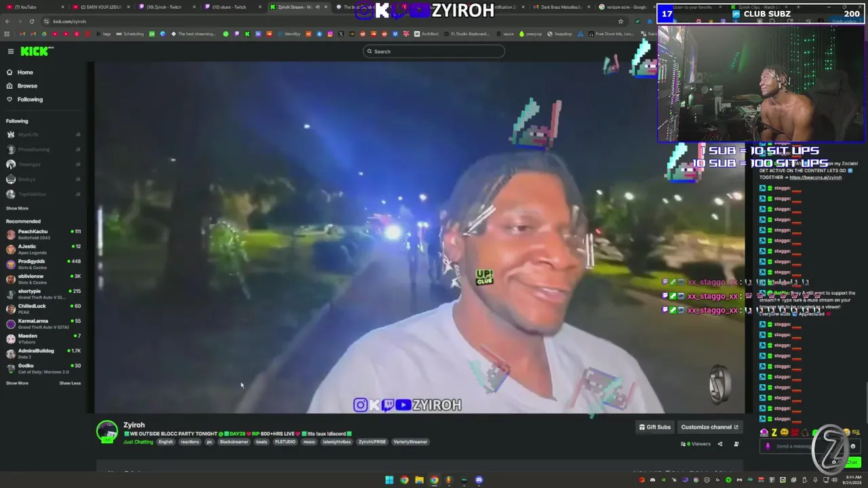The image size is (868, 488).
Task: Open the hamburger sidebar menu
Action: click(x=10, y=52)
